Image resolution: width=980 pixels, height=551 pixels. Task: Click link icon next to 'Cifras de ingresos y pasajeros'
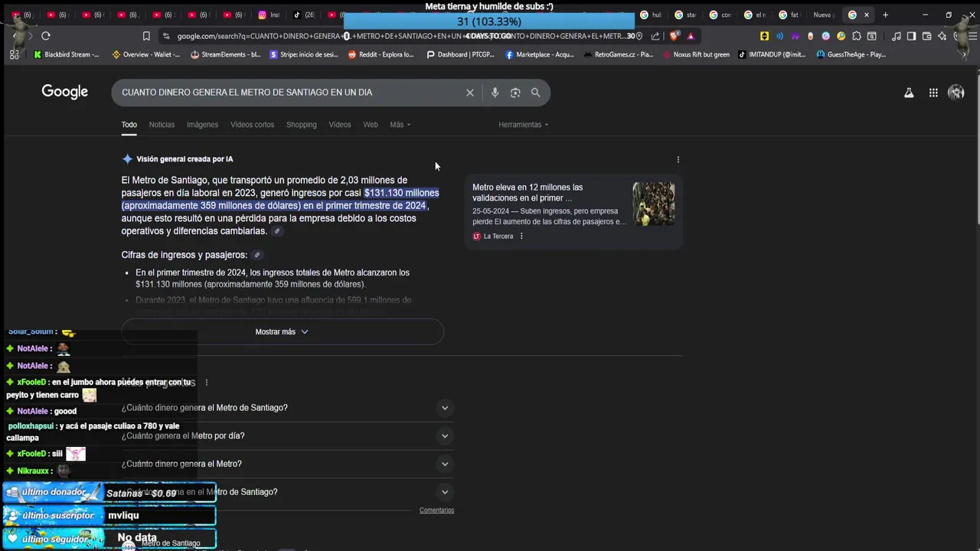click(x=257, y=255)
